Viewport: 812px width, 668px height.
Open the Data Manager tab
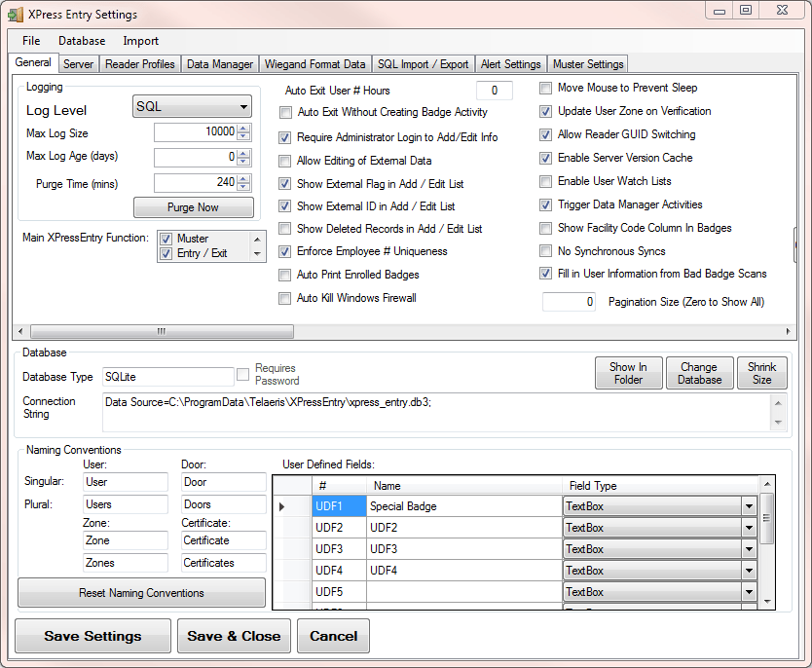(220, 64)
